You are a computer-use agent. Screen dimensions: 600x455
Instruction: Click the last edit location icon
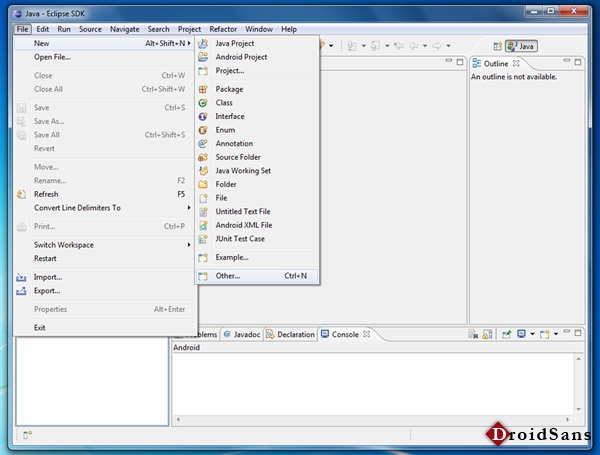tap(399, 46)
